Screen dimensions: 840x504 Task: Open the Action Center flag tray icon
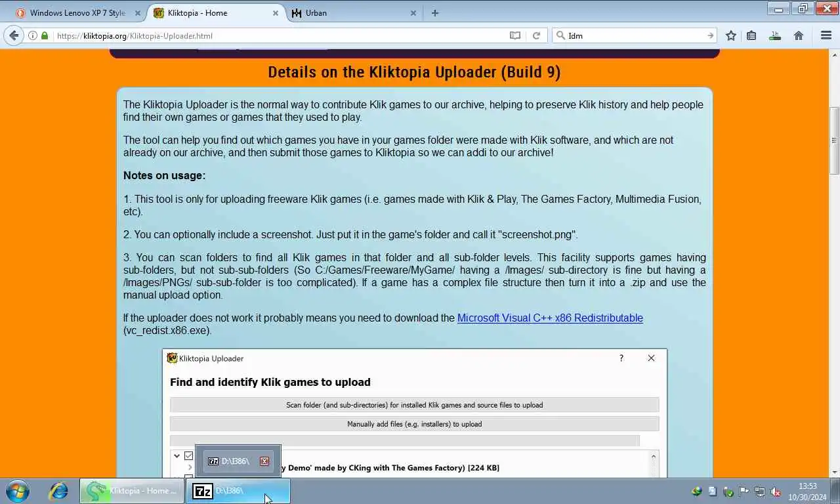[744, 491]
